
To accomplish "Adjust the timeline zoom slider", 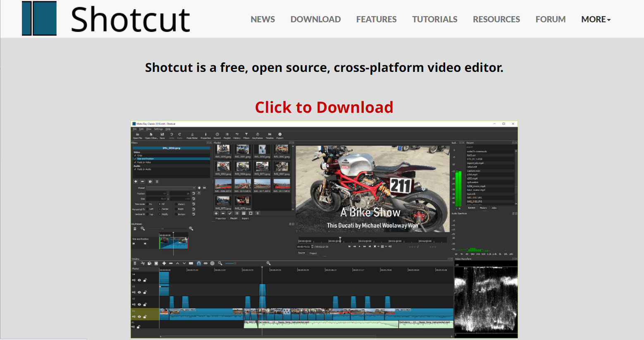I will tap(244, 263).
